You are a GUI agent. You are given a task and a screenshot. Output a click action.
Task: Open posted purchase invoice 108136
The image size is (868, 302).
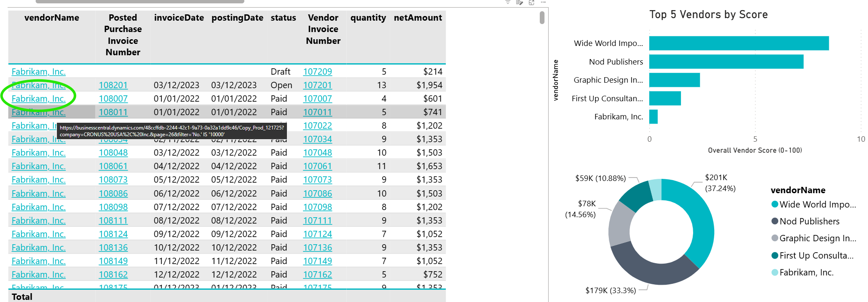(x=113, y=248)
